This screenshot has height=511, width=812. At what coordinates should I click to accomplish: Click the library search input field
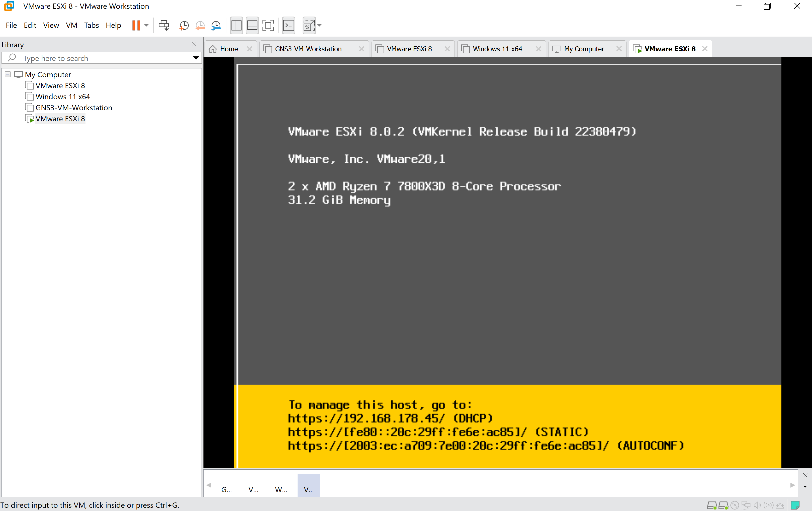coord(101,58)
